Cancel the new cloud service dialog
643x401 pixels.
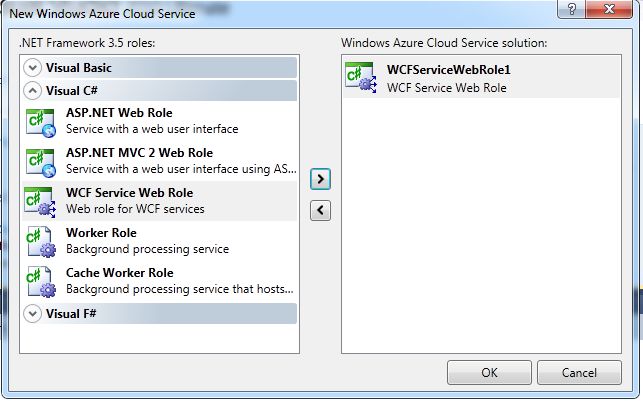pos(579,373)
